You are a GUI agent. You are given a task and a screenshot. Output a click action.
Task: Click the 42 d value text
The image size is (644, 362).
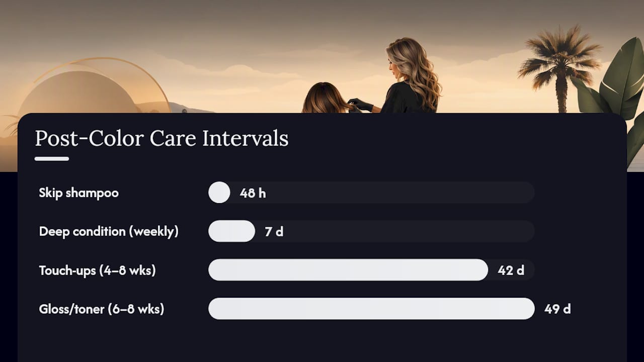[x=511, y=270]
